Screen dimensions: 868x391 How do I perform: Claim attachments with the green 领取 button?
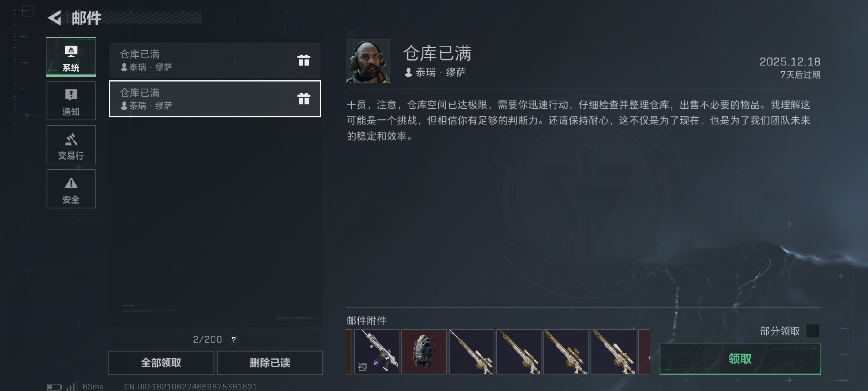[740, 359]
